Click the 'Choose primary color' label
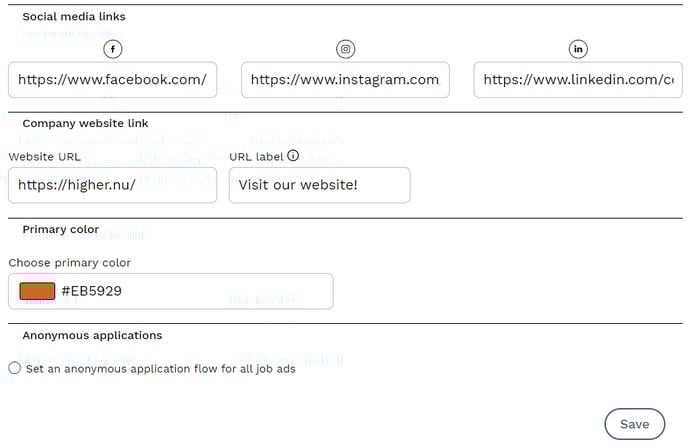Image resolution: width=688 pixels, height=448 pixels. click(x=70, y=263)
